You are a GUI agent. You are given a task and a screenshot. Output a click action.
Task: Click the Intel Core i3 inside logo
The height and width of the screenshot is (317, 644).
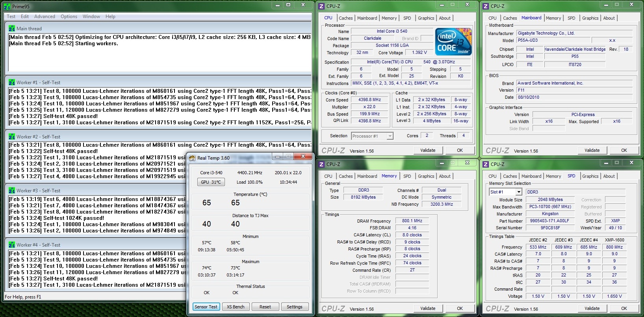click(453, 42)
